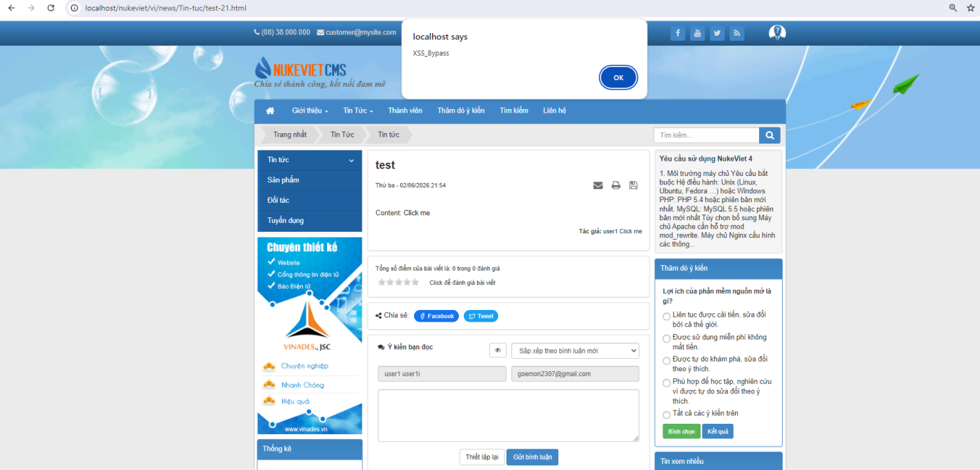Rate article by clicking the fifth star
This screenshot has width=980, height=470.
coord(415,282)
